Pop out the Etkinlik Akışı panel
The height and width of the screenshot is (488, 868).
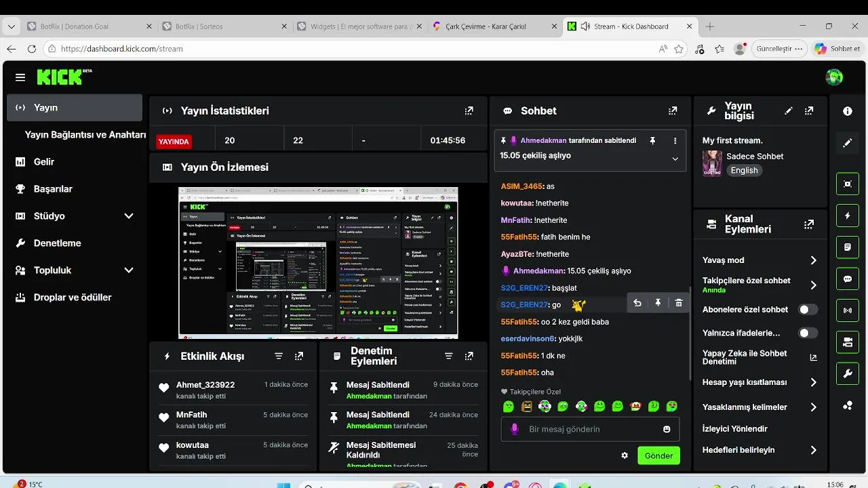299,356
